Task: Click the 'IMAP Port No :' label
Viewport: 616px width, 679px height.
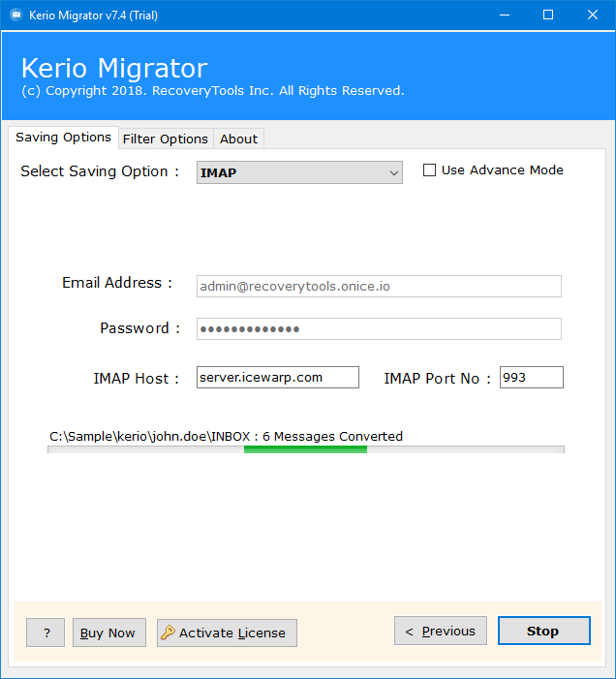Action: pyautogui.click(x=437, y=379)
